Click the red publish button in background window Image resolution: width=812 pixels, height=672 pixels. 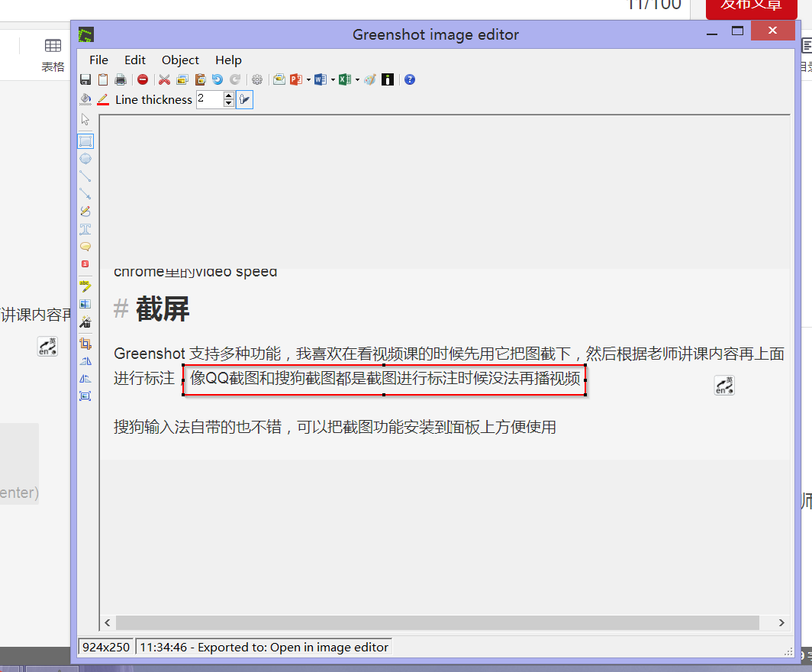coord(752,9)
